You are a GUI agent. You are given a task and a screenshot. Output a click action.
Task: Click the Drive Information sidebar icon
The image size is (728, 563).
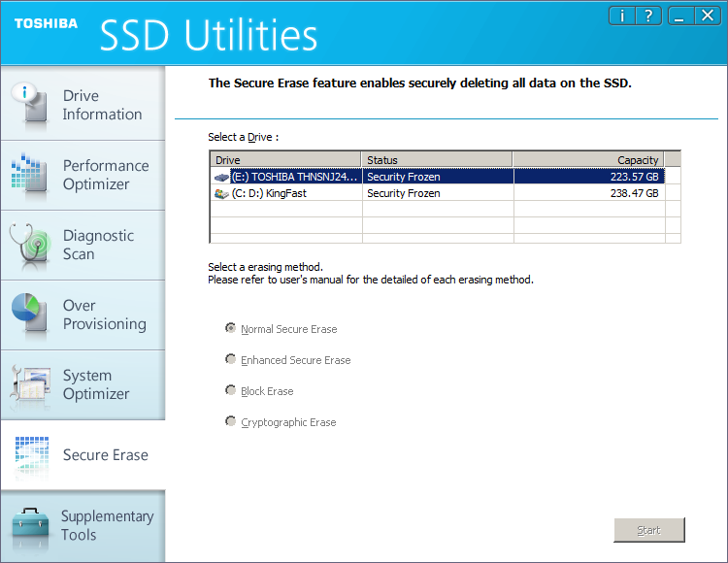pyautogui.click(x=29, y=105)
